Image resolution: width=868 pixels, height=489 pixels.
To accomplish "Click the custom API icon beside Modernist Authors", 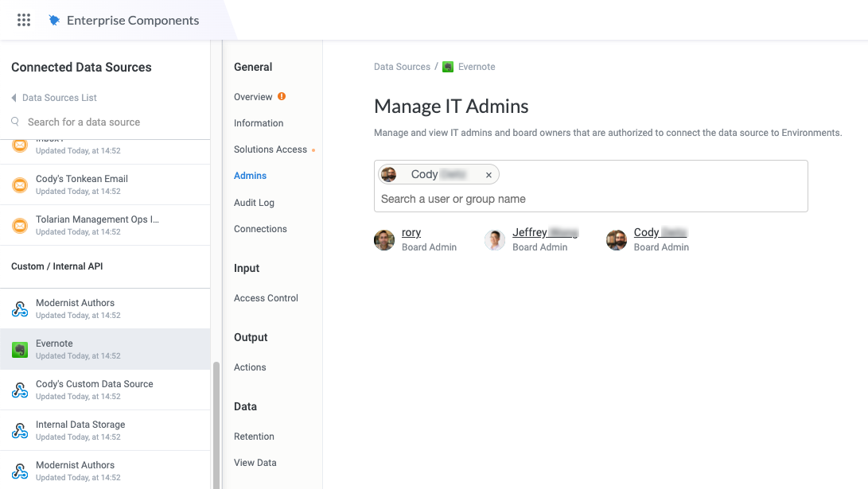I will 20,308.
